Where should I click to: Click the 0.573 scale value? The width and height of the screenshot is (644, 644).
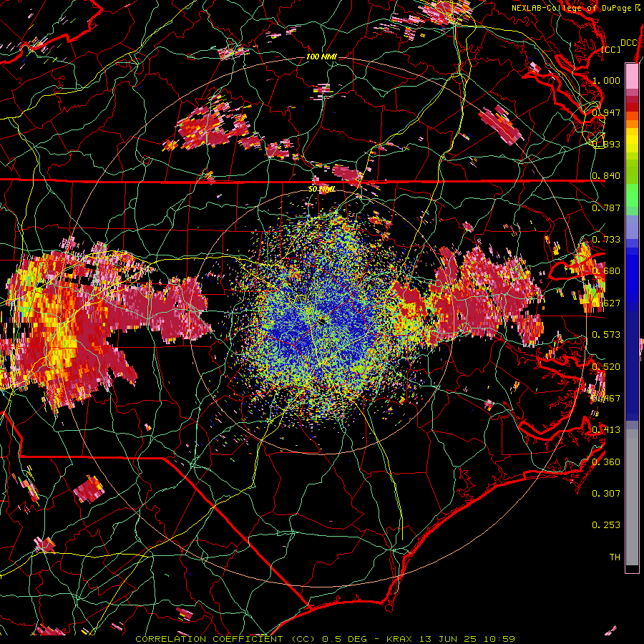pyautogui.click(x=606, y=335)
